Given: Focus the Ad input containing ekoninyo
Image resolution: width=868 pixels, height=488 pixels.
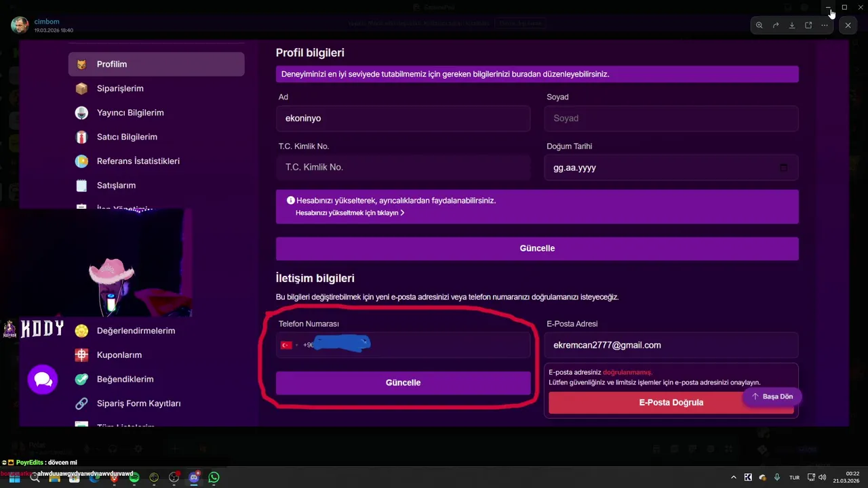Looking at the screenshot, I should (x=403, y=119).
